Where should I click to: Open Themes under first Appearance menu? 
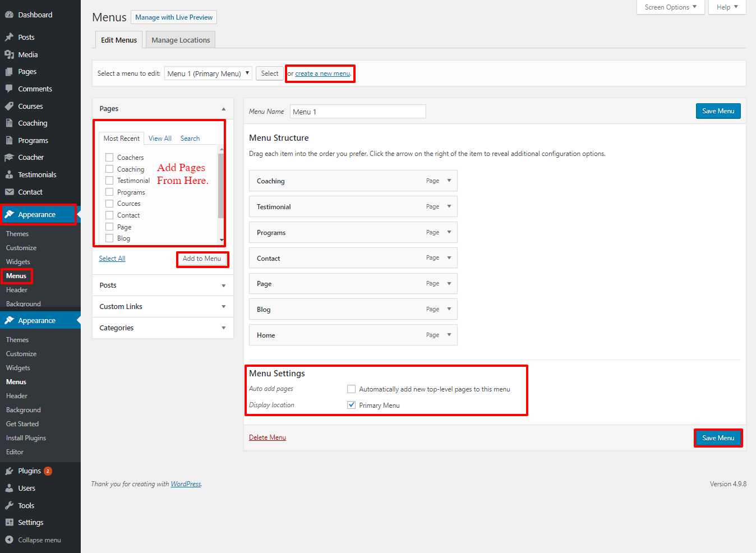17,234
